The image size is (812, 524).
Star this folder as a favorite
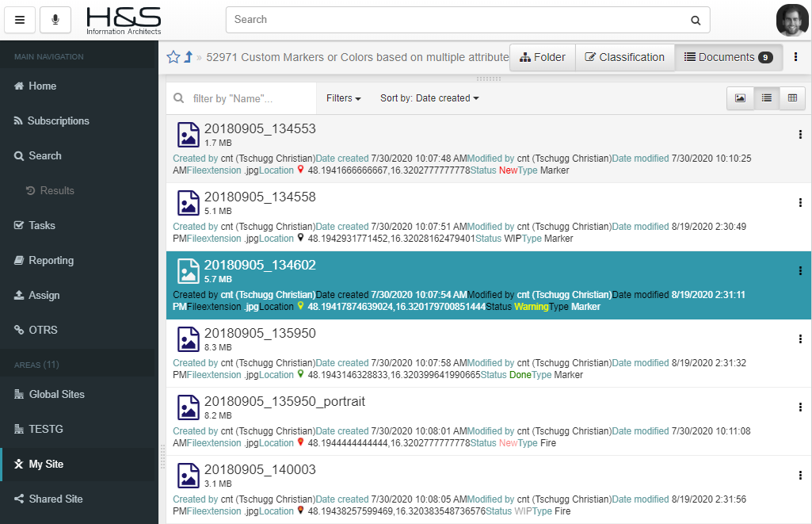click(173, 57)
